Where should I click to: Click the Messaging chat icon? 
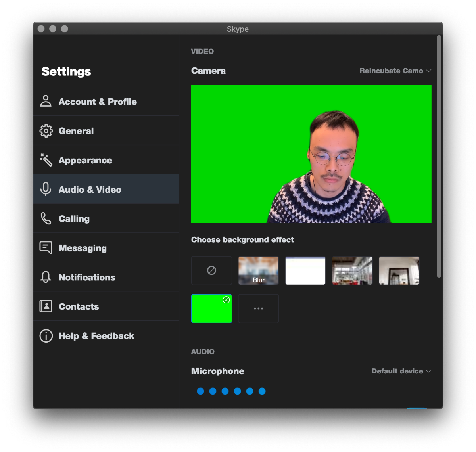point(46,248)
